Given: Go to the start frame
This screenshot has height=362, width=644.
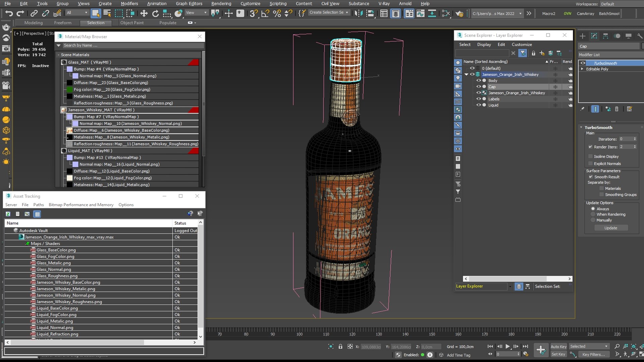Looking at the screenshot, I should [x=490, y=346].
